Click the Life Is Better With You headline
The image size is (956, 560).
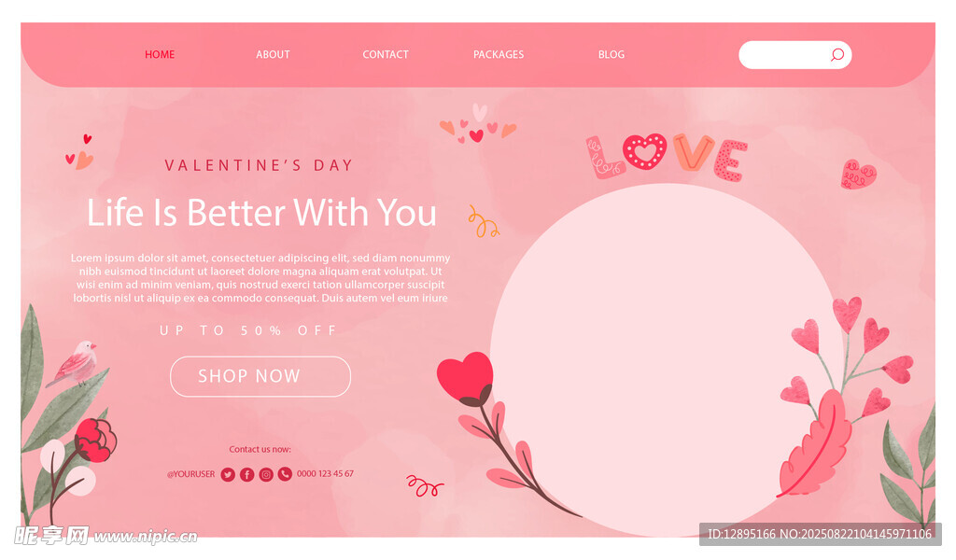261,213
